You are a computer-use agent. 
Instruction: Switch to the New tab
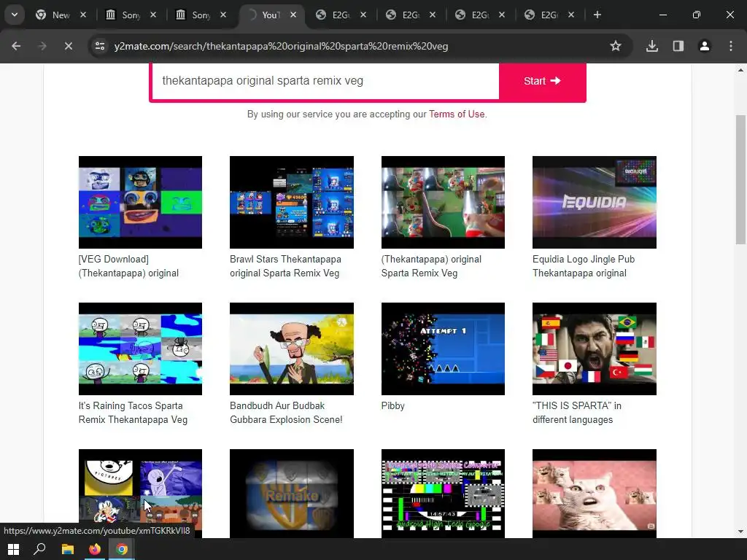point(61,15)
